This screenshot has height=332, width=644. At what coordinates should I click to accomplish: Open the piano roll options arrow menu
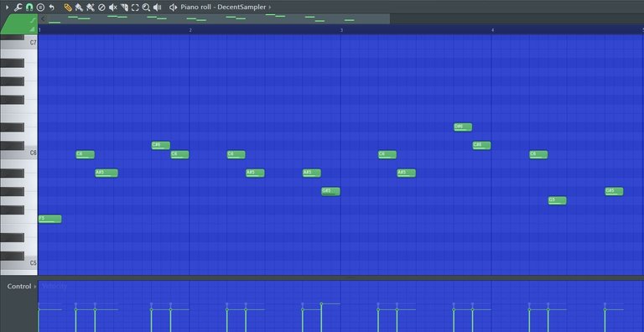(x=7, y=7)
